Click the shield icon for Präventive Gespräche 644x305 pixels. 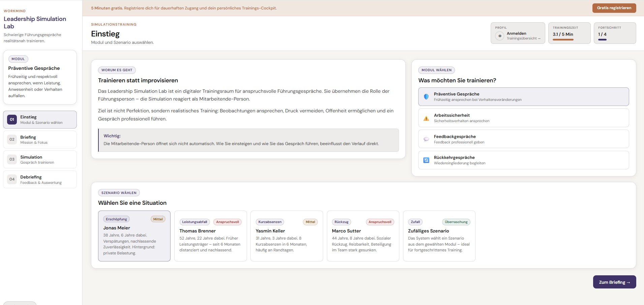click(x=426, y=96)
